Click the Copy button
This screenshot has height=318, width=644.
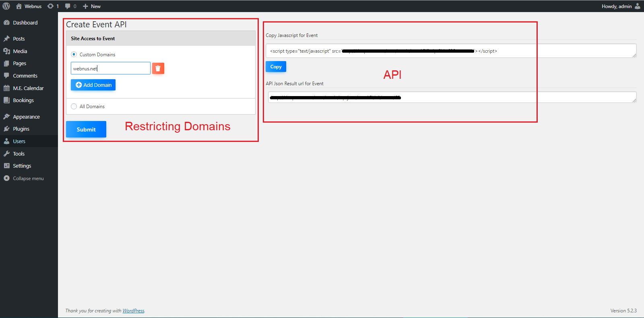[x=276, y=67]
